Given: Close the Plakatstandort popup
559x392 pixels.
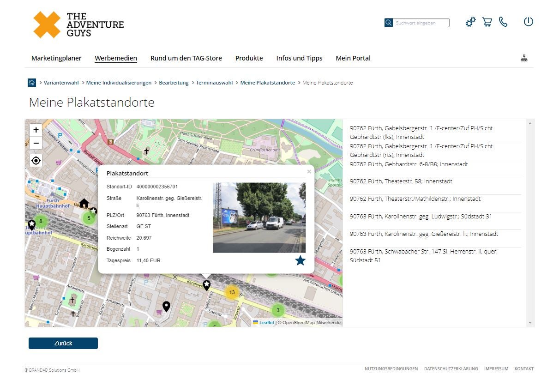Looking at the screenshot, I should tap(309, 171).
